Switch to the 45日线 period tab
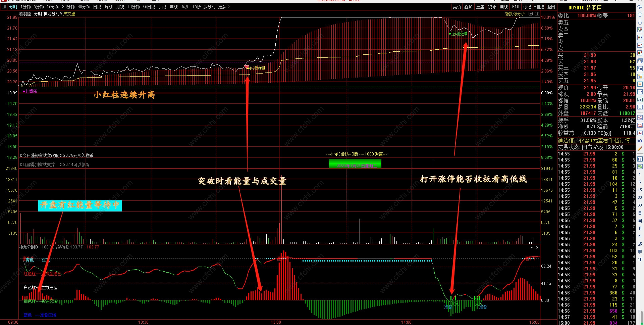The width and height of the screenshot is (644, 325). [x=149, y=7]
